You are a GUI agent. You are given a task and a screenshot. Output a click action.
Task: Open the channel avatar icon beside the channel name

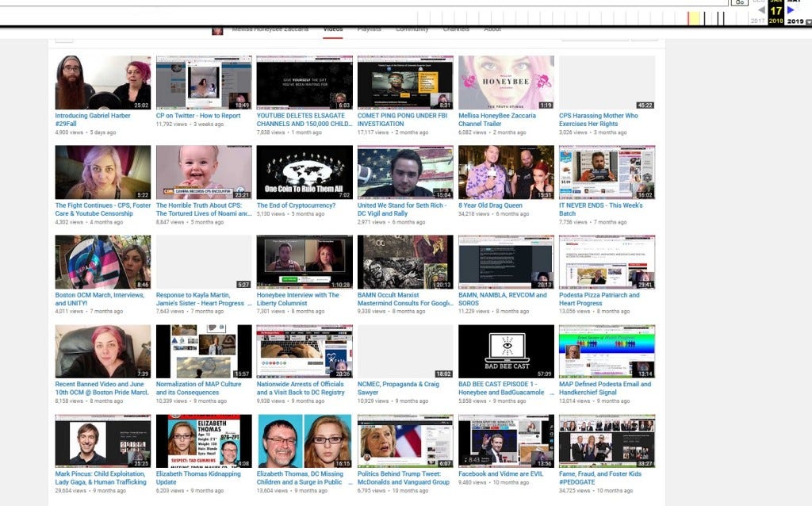(x=217, y=31)
